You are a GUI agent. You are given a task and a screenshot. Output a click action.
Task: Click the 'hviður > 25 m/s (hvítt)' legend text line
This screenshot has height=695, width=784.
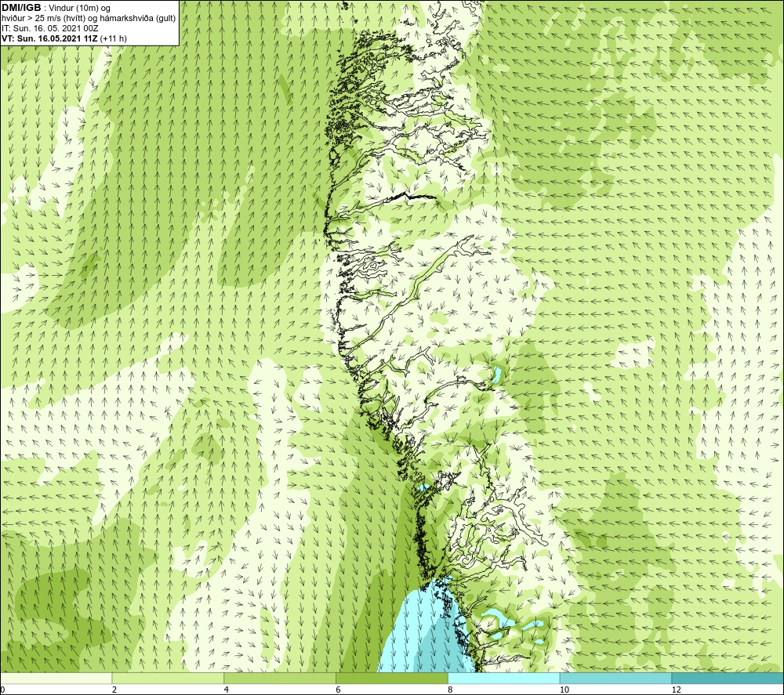tap(89, 19)
